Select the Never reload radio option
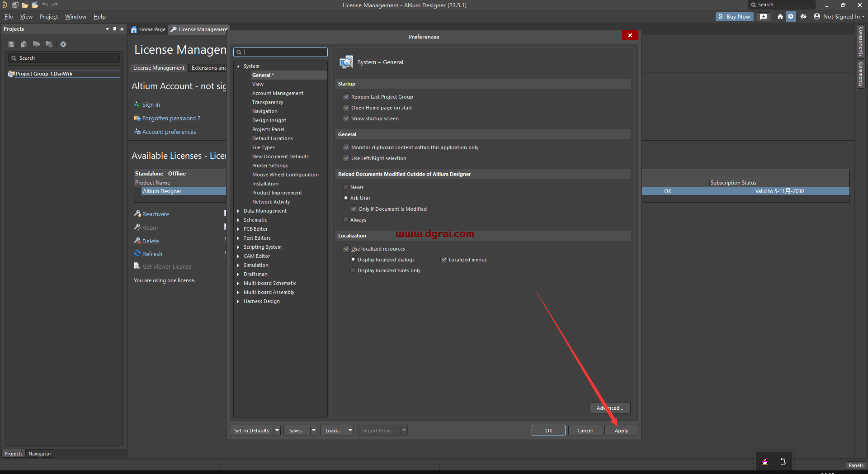 pyautogui.click(x=346, y=187)
